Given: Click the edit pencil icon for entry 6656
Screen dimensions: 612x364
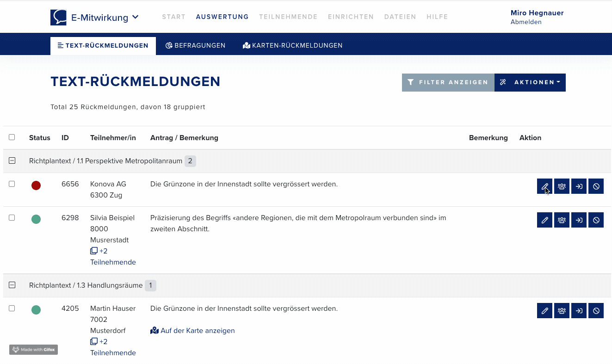Looking at the screenshot, I should [544, 186].
